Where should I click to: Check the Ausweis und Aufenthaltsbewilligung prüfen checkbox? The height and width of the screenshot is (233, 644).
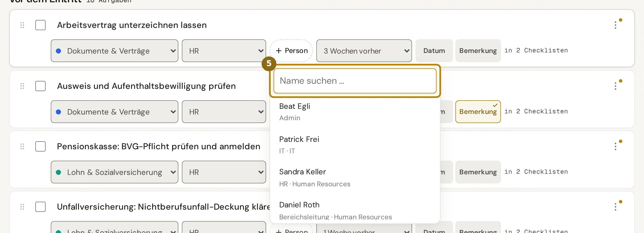pyautogui.click(x=40, y=86)
